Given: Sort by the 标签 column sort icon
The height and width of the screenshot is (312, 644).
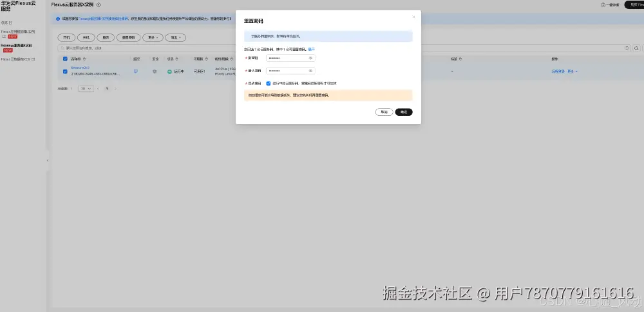Looking at the screenshot, I should [460, 59].
